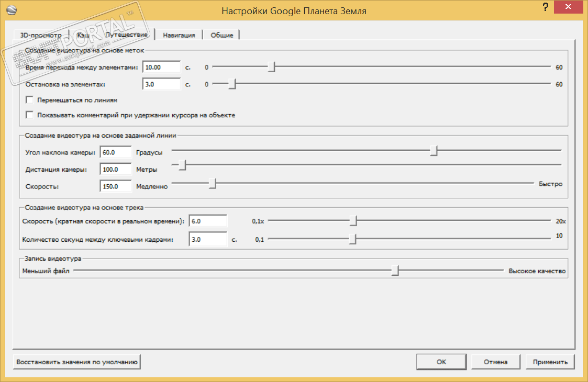Screen dimensions: 588x382
Task: Click the video tour recording quality slider
Action: pyautogui.click(x=395, y=271)
